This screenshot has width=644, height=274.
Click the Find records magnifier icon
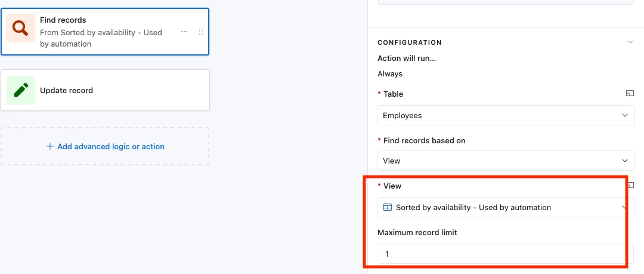(21, 28)
